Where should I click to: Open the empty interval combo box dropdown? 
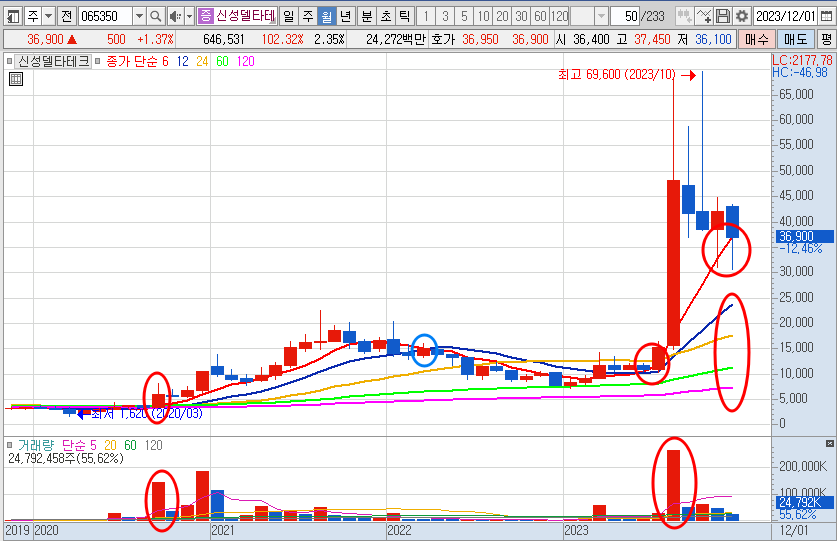601,17
